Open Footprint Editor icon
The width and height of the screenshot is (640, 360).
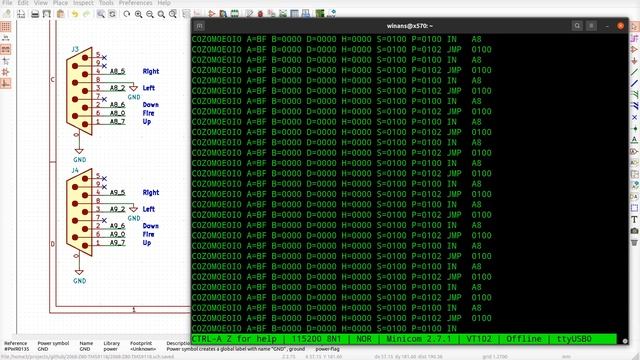(235, 14)
